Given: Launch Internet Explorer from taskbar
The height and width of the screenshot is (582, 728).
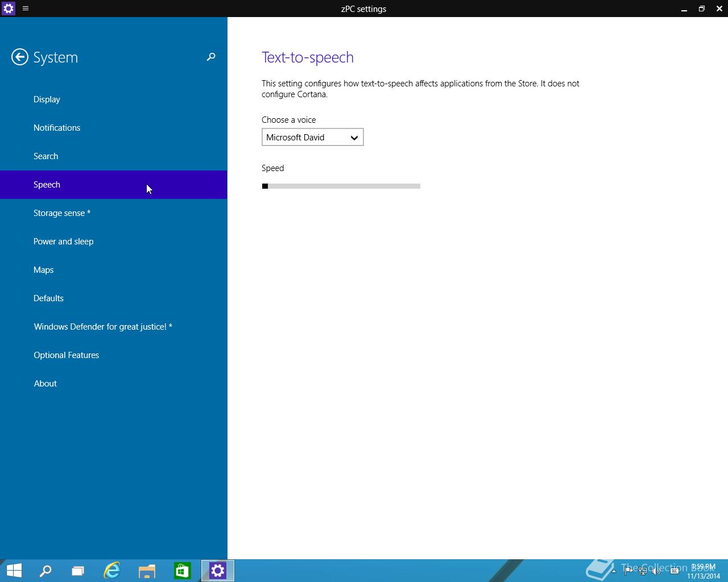Looking at the screenshot, I should (112, 571).
